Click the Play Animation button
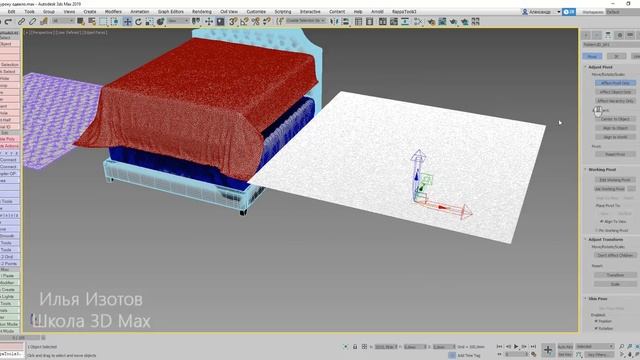 click(x=516, y=347)
